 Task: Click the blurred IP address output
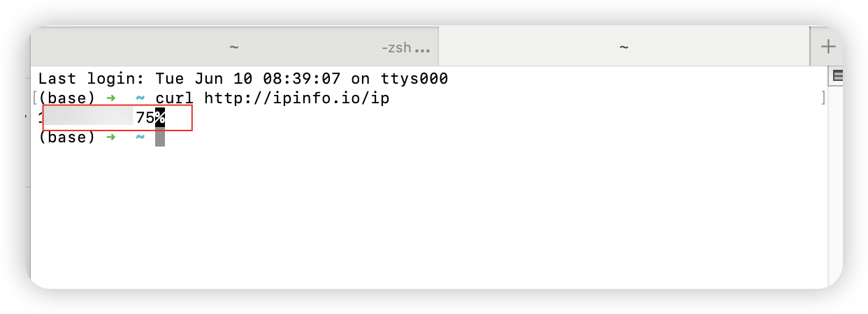(x=87, y=118)
